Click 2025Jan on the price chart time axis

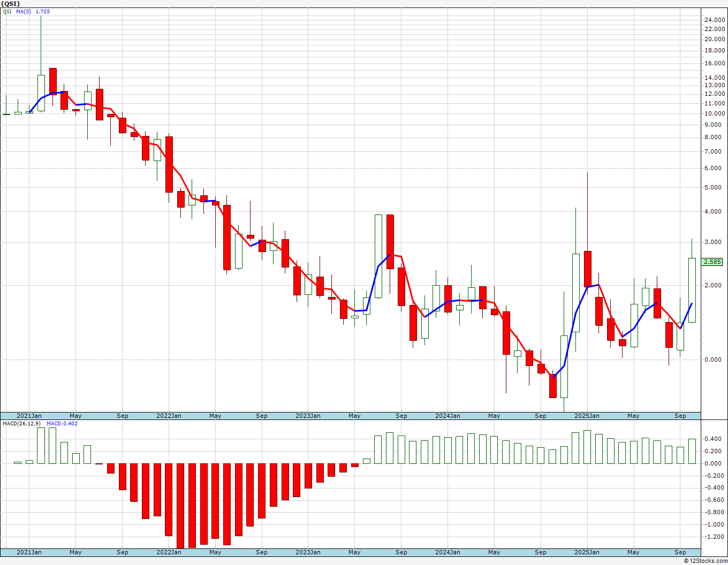coord(587,416)
